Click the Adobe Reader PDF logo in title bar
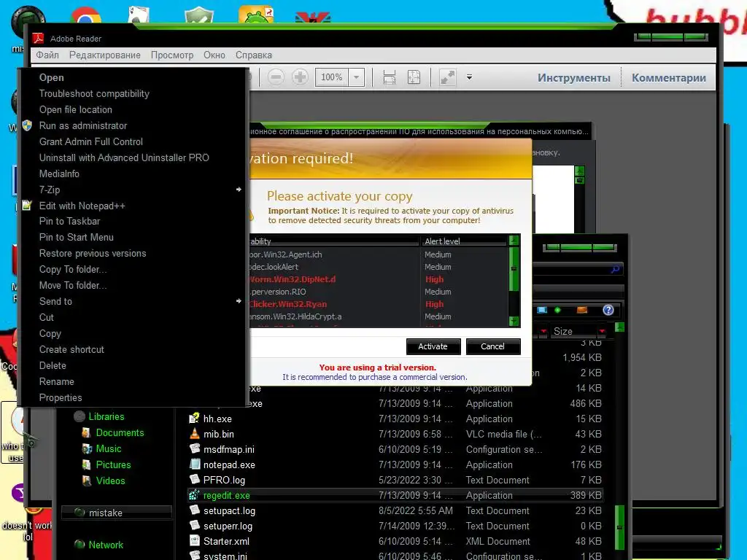 tap(38, 38)
